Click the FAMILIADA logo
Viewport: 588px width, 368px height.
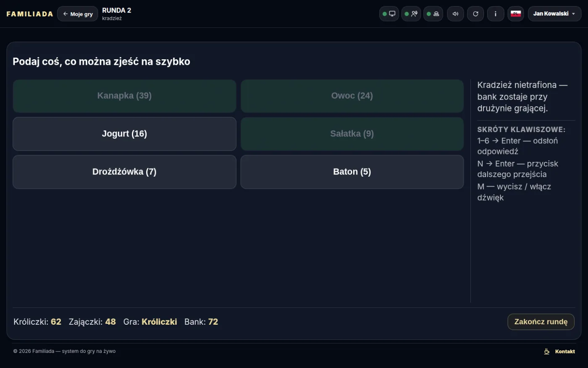(x=30, y=14)
